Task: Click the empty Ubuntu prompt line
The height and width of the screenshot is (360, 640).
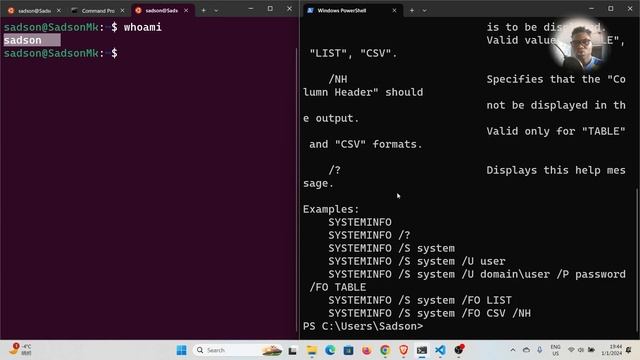Action: (61, 53)
